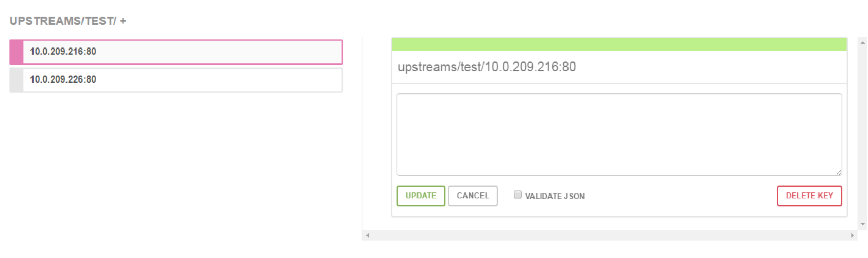Click the horizontal scrollbar right arrow
This screenshot has width=868, height=258.
pos(852,235)
